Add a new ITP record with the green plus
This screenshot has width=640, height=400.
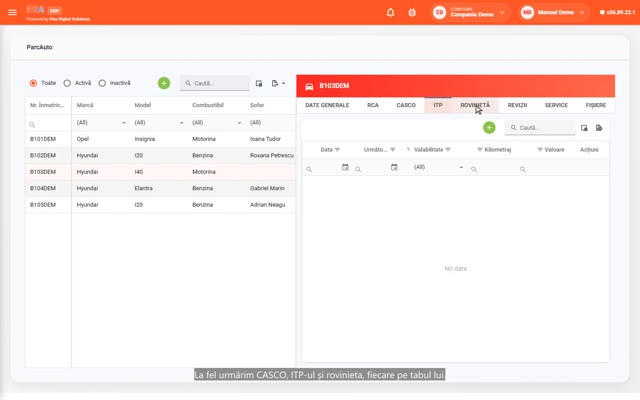coord(489,128)
